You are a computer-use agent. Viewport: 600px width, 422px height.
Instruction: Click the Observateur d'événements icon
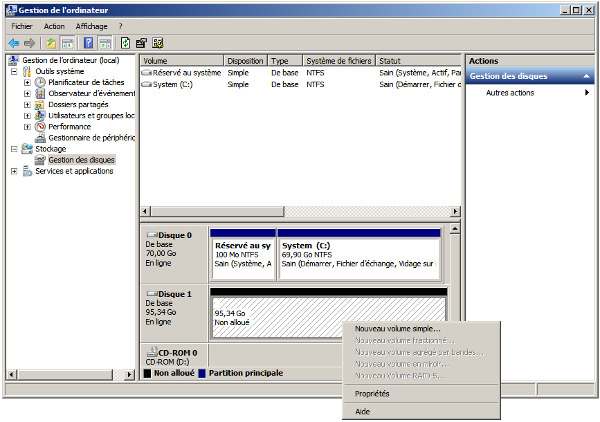pyautogui.click(x=40, y=93)
